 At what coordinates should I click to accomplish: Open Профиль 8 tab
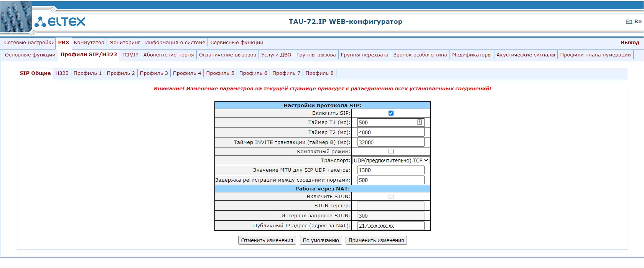coord(320,73)
